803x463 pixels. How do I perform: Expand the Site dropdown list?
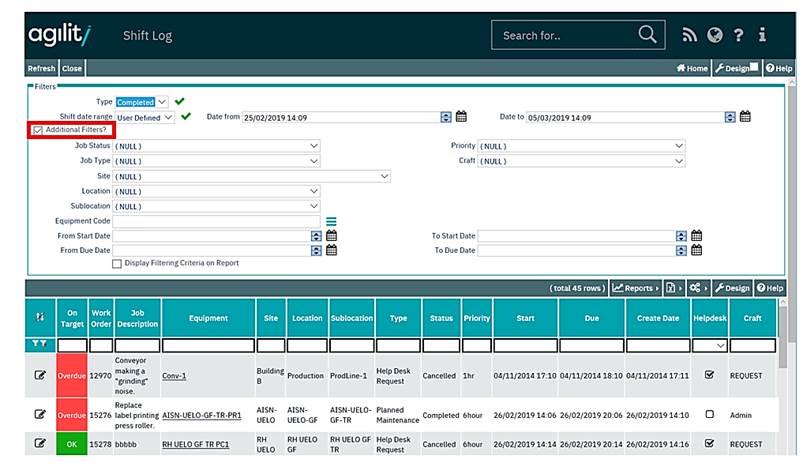pos(383,176)
